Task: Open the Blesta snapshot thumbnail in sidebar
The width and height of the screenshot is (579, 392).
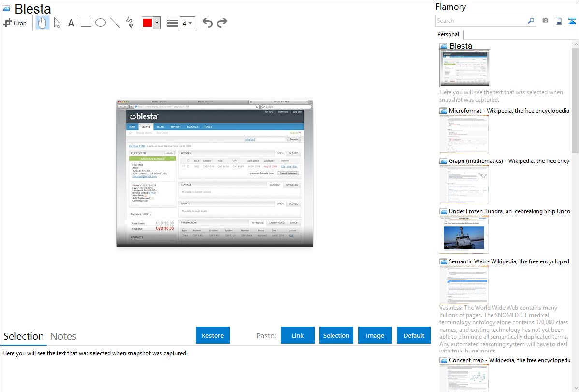Action: pyautogui.click(x=464, y=69)
